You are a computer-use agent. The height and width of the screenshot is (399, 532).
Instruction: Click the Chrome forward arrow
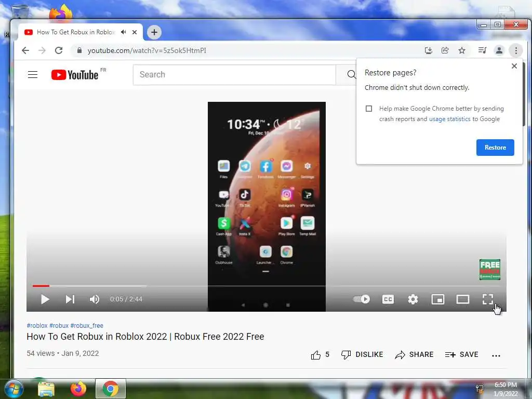(42, 50)
